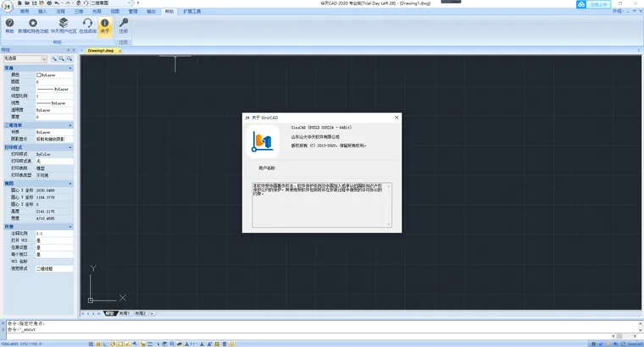Close the 特性 properties panel
Screen dimensions: 644x347
(x=74, y=50)
